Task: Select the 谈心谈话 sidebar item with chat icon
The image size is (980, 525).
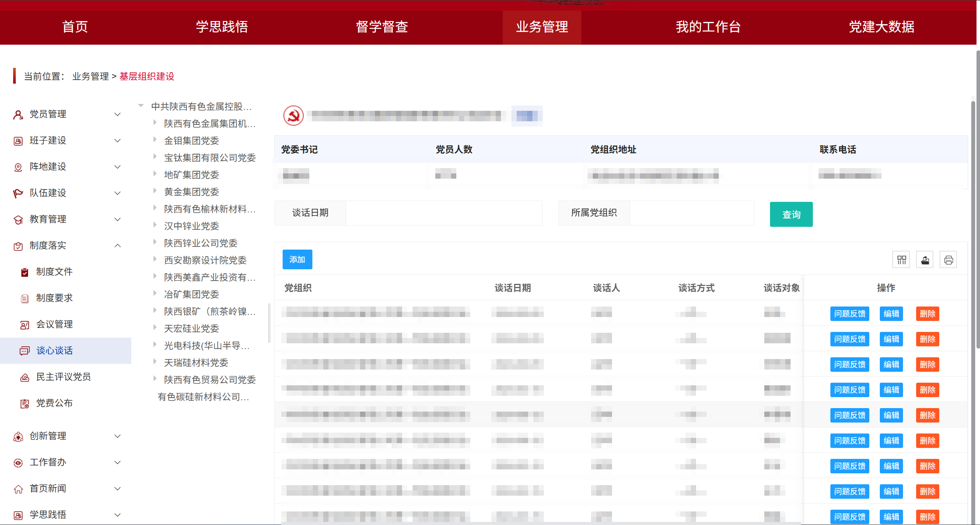Action: 55,350
